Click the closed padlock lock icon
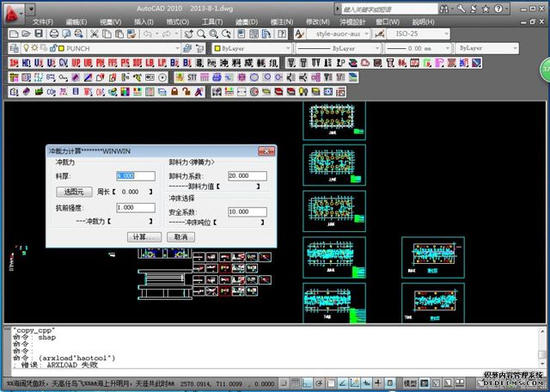Screen dimensions: 550x392 tap(174, 92)
